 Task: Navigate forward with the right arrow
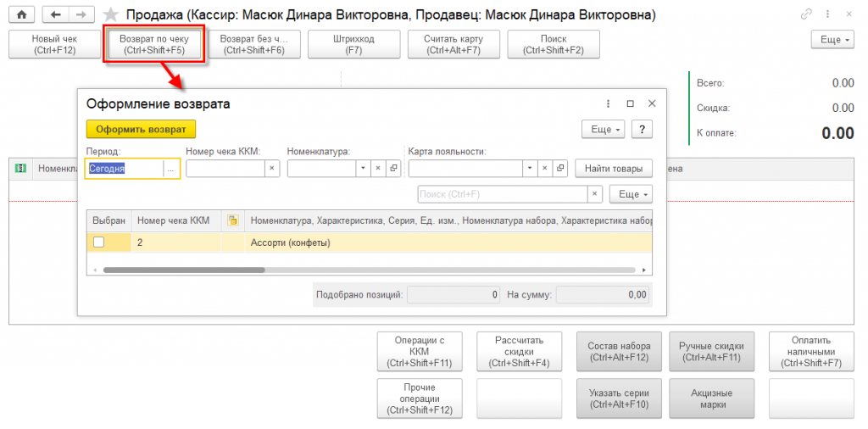(x=81, y=15)
